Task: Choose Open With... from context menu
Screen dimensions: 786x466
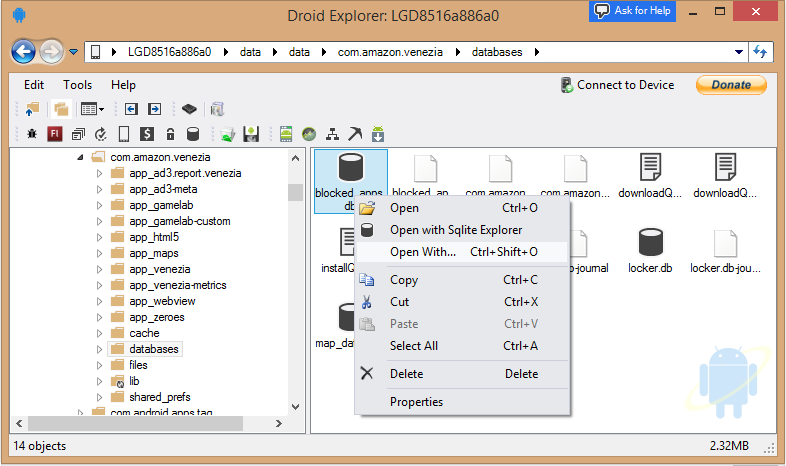Action: 462,252
